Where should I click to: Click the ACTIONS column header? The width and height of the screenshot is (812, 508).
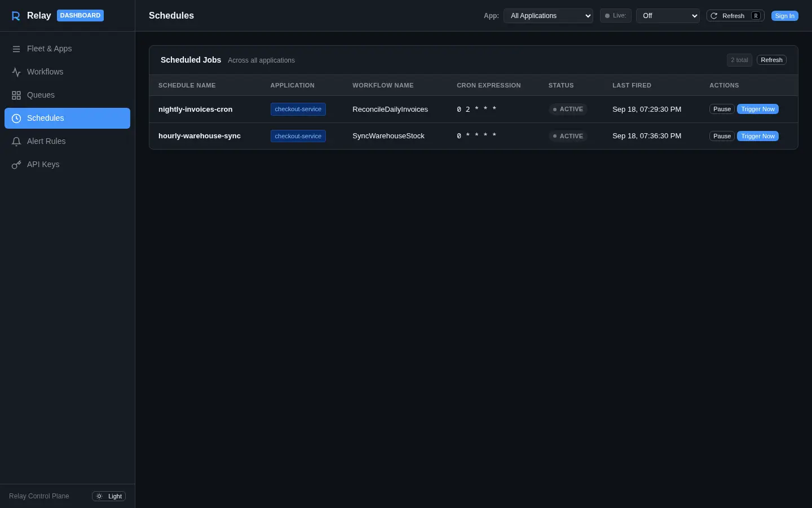724,85
